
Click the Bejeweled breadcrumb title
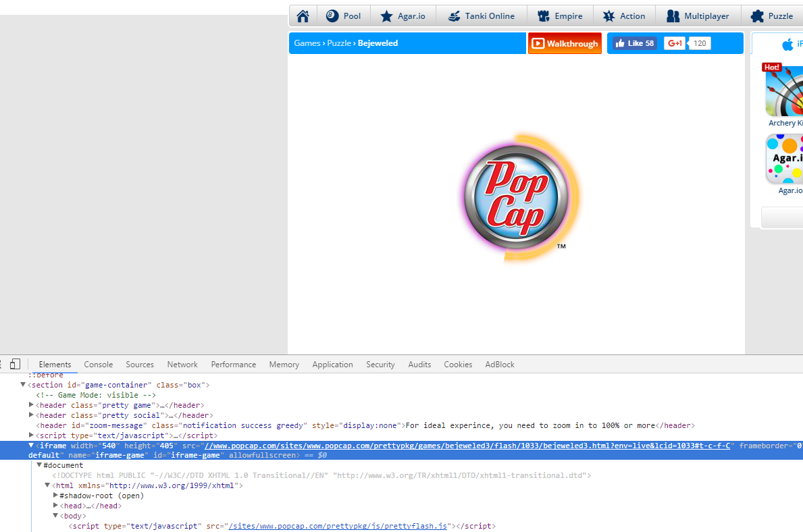tap(378, 43)
